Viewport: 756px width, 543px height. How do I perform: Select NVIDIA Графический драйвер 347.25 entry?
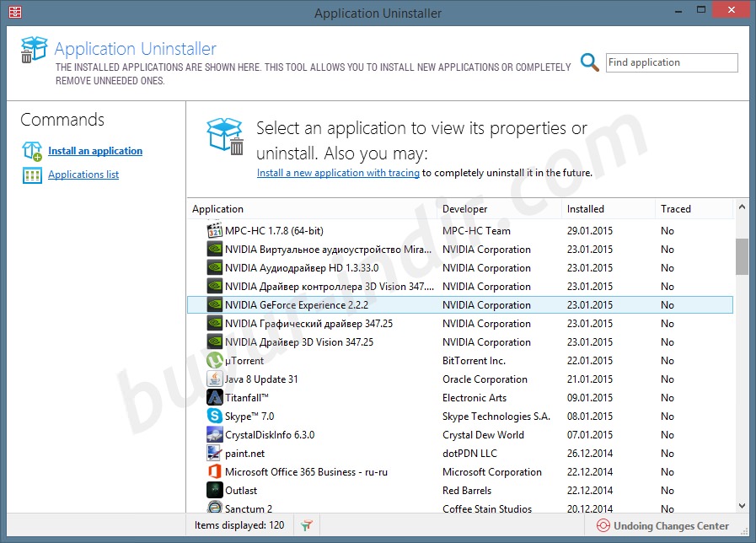460,323
